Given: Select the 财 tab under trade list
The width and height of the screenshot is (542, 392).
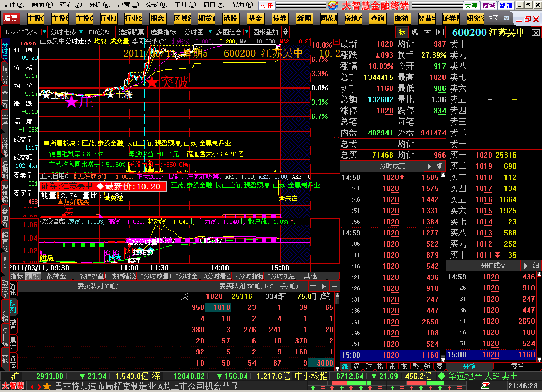Looking at the screenshot, I should pyautogui.click(x=369, y=367).
